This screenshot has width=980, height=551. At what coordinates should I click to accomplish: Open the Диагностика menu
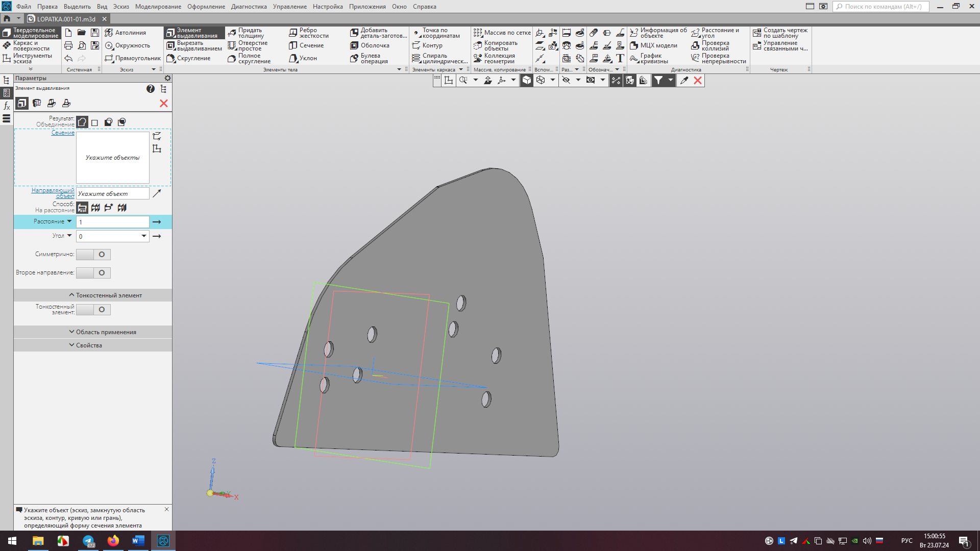249,7
